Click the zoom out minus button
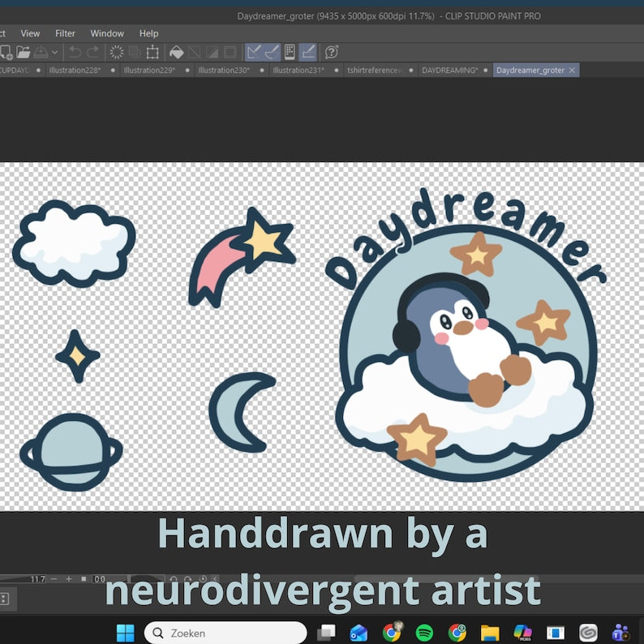The width and height of the screenshot is (644, 644). [x=54, y=579]
